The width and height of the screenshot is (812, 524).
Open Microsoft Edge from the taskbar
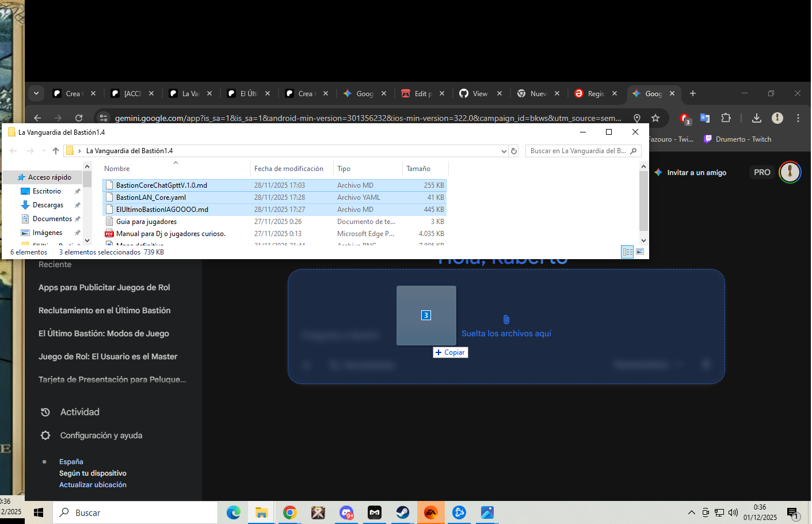pyautogui.click(x=234, y=512)
